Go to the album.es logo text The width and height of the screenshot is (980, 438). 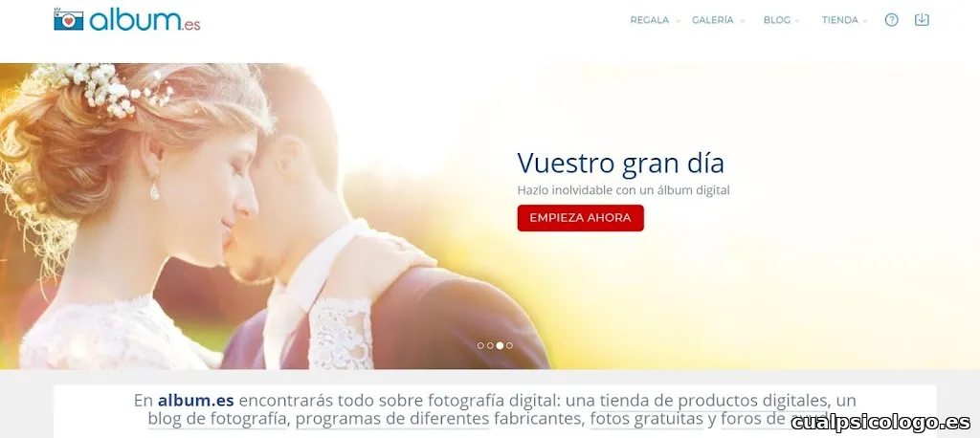tap(145, 21)
